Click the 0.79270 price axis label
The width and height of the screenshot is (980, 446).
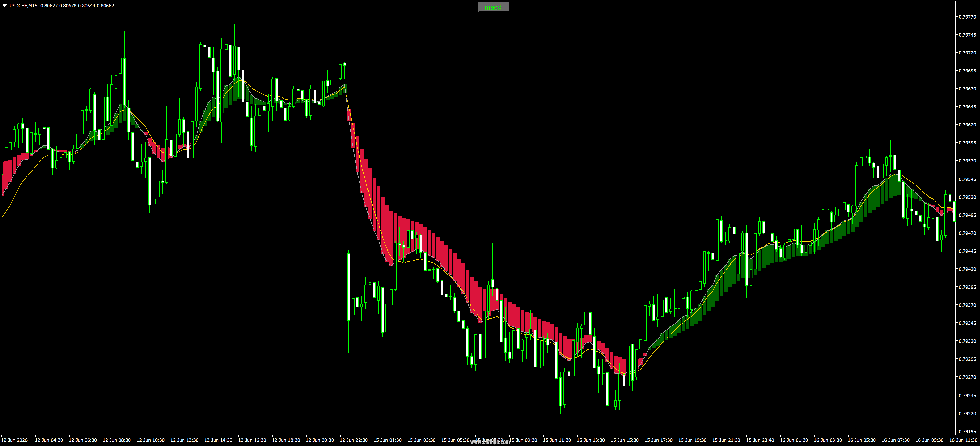pos(967,377)
